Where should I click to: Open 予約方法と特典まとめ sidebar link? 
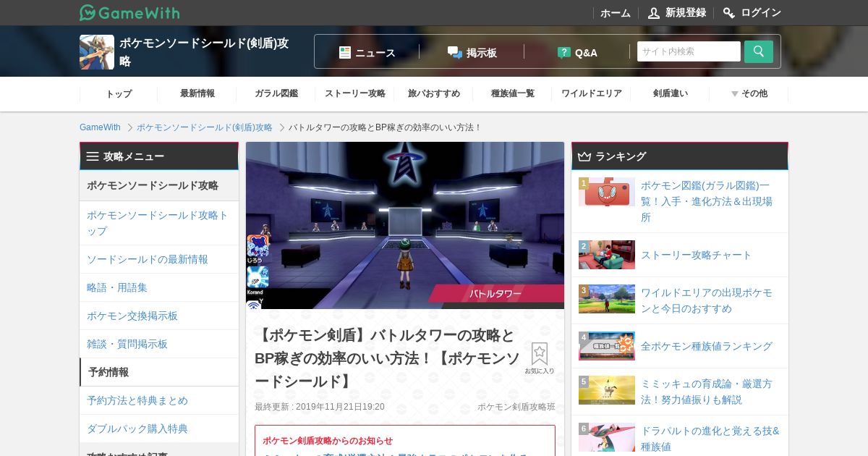(159, 400)
